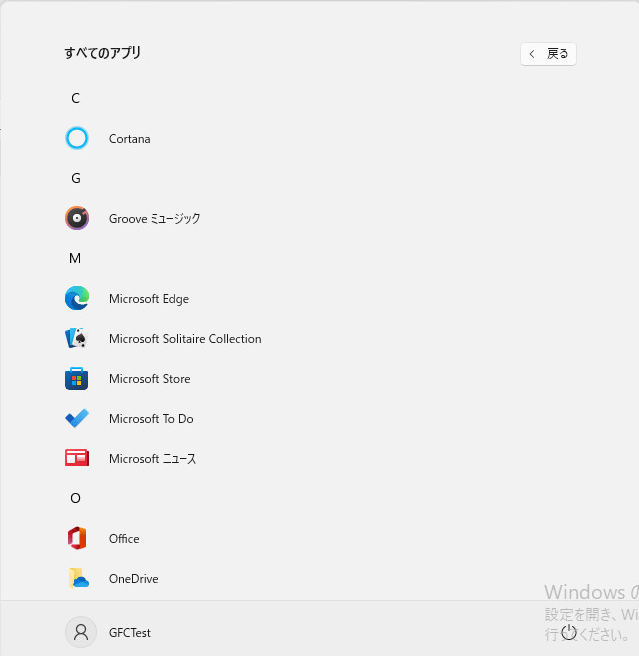Select the M alphabetical section header
This screenshot has height=656, width=639.
[x=75, y=258]
